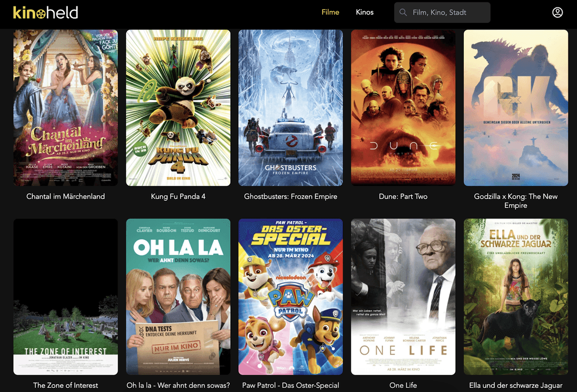Image resolution: width=577 pixels, height=392 pixels.
Task: Open the Filme tab
Action: pos(331,12)
